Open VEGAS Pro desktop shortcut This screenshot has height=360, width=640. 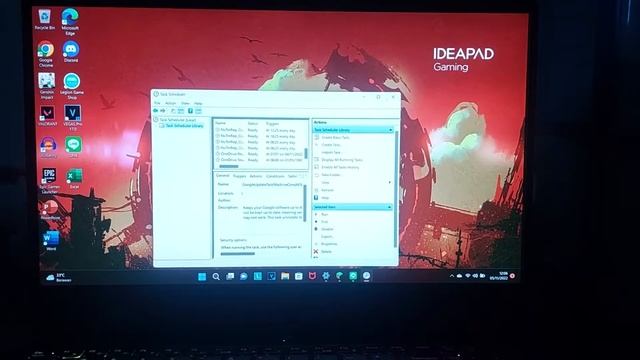(x=73, y=118)
